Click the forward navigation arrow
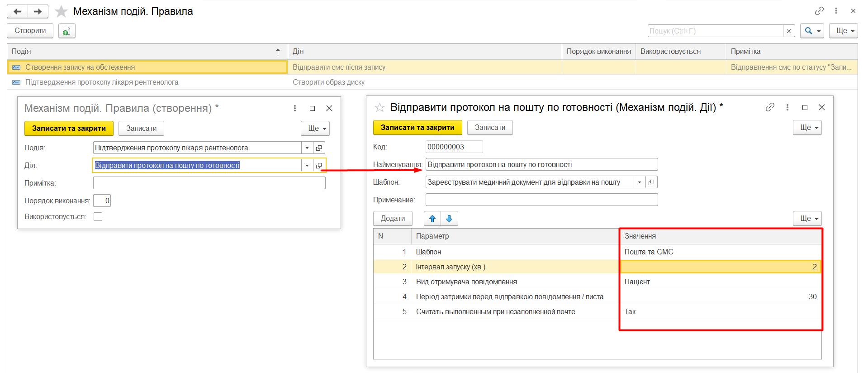Screen dimensions: 868x373 tap(38, 12)
